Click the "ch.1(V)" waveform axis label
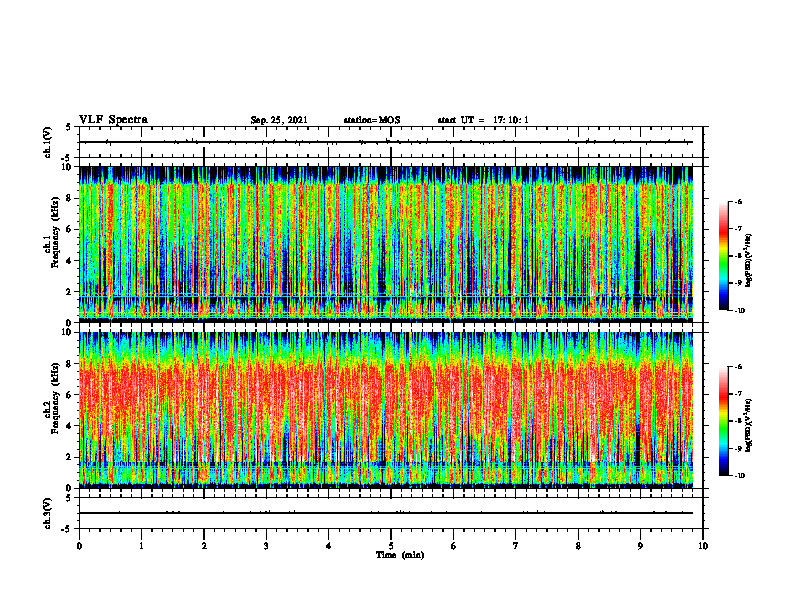Screen dimensions: 792x612 pyautogui.click(x=47, y=142)
